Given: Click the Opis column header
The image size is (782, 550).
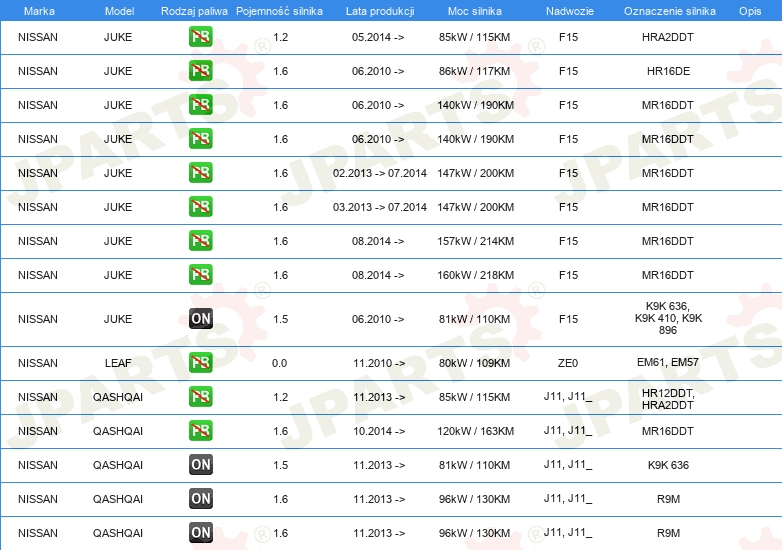Looking at the screenshot, I should tap(750, 11).
